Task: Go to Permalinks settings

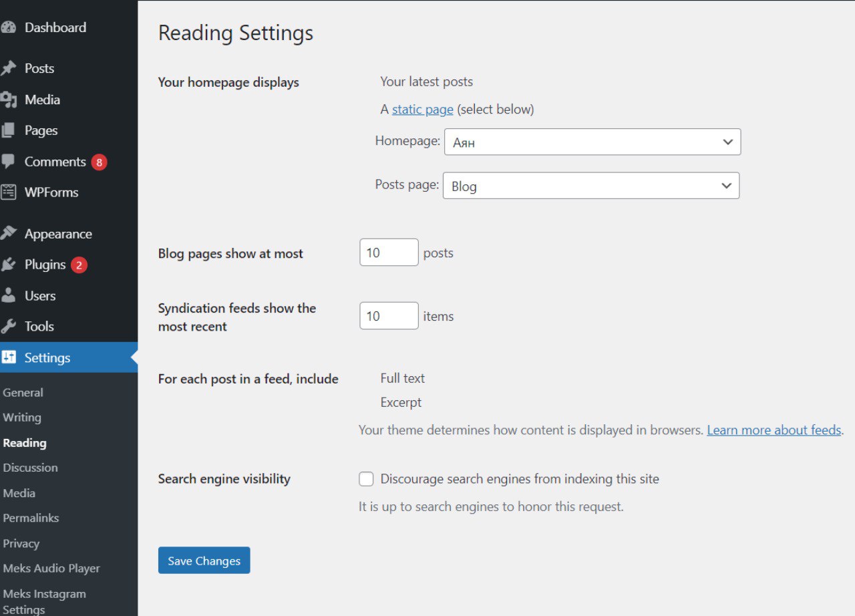Action: pyautogui.click(x=31, y=518)
